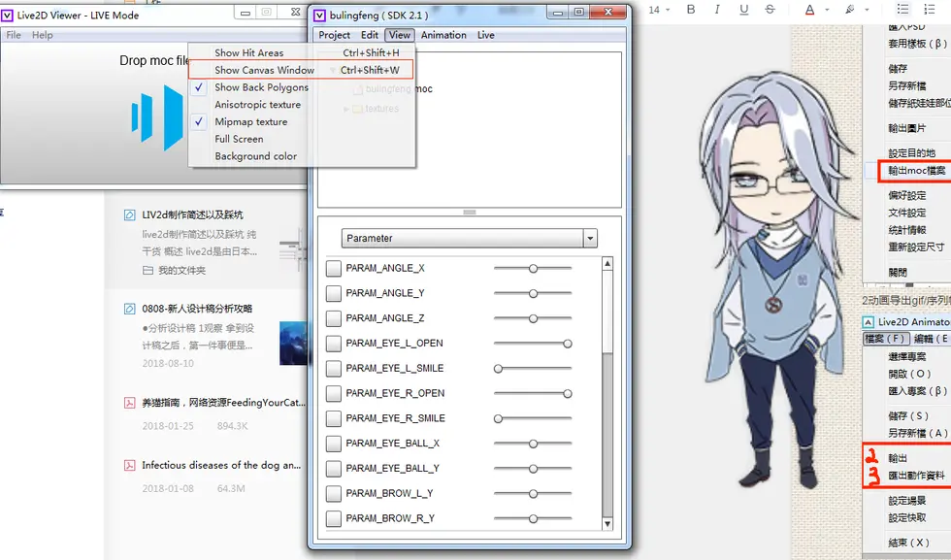Toggle underline formatting in the editor toolbar

(x=743, y=9)
